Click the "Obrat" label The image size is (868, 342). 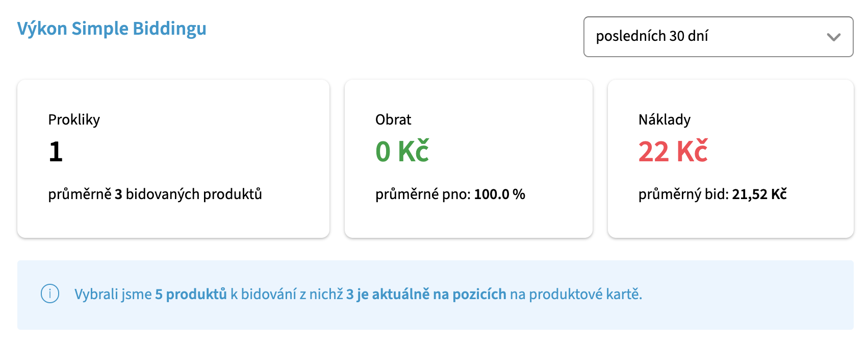click(x=393, y=119)
